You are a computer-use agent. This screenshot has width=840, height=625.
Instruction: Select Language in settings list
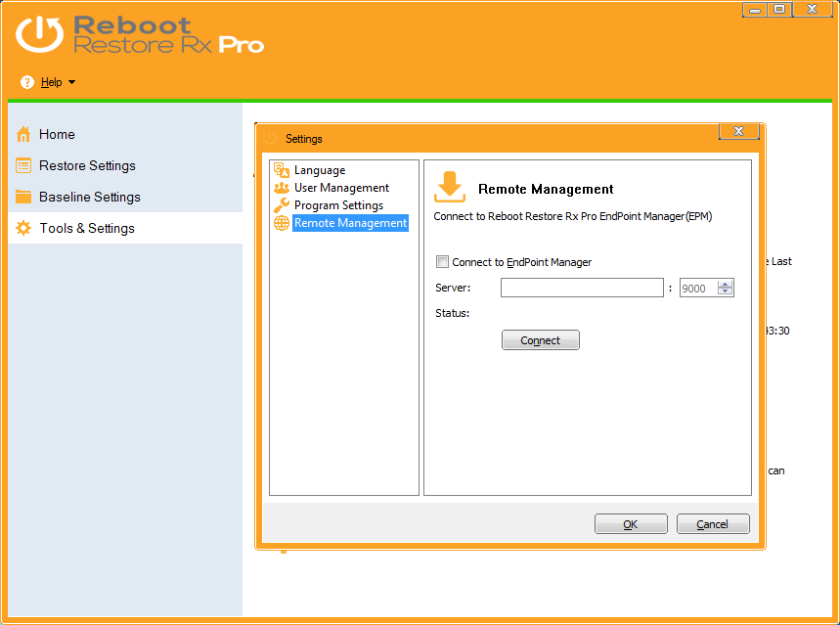point(320,170)
